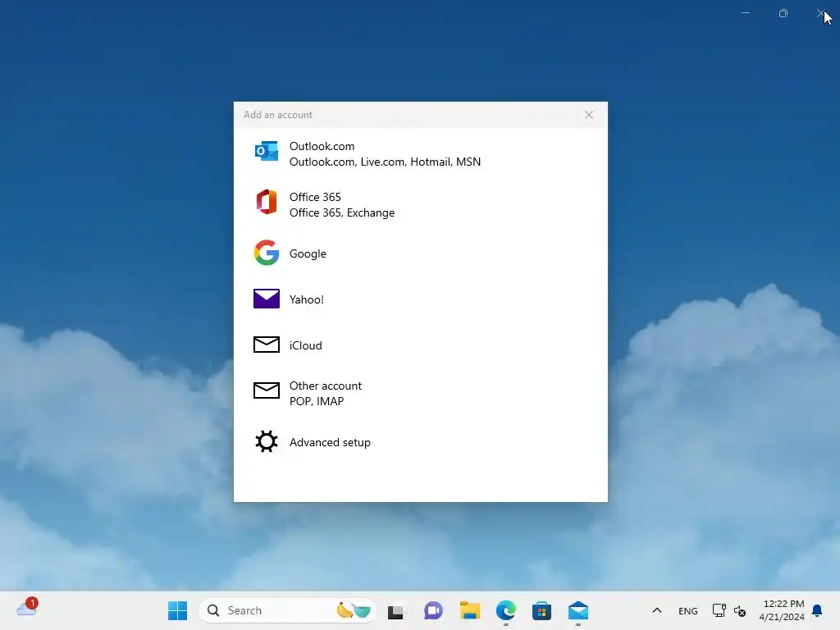This screenshot has height=630, width=840.
Task: Minimize the Mail window
Action: coord(745,13)
